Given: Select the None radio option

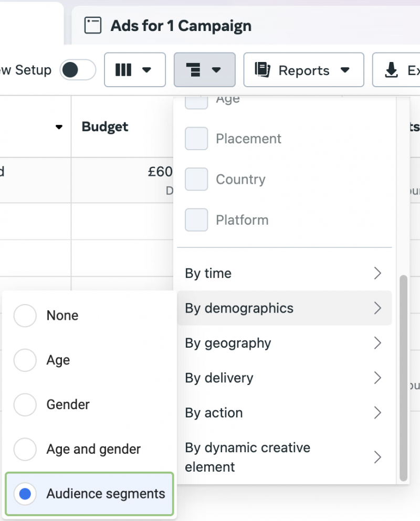Looking at the screenshot, I should coord(25,316).
